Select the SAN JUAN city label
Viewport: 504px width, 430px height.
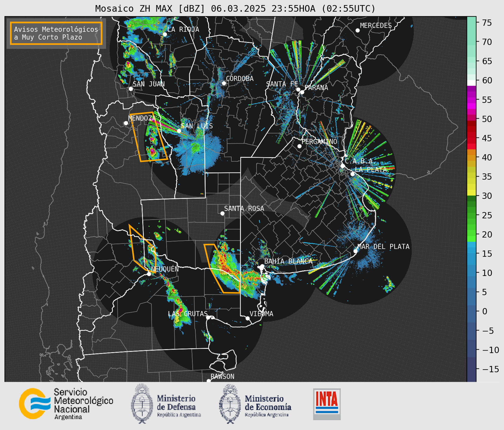(x=149, y=84)
